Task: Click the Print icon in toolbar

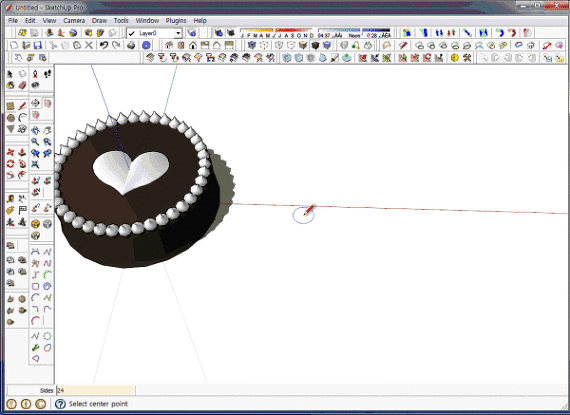Action: coord(132,45)
